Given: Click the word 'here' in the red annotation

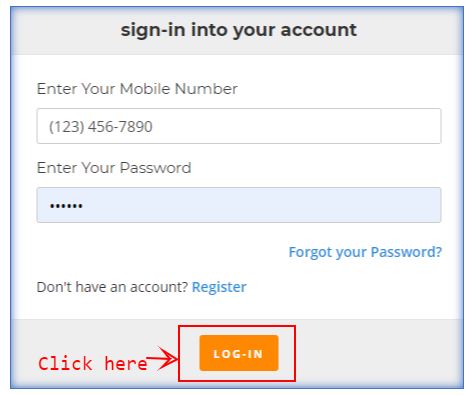Looking at the screenshot, I should [x=126, y=363].
